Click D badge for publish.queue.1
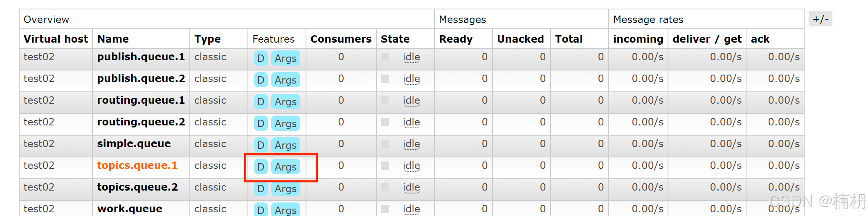The image size is (868, 216). 261,58
